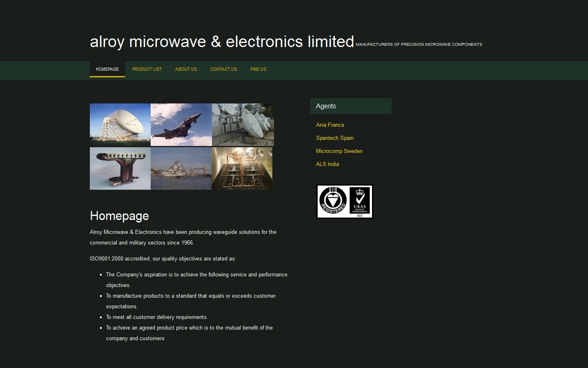Open the radio telescope dish photo
Viewport: 588px width, 368px height.
pos(120,125)
